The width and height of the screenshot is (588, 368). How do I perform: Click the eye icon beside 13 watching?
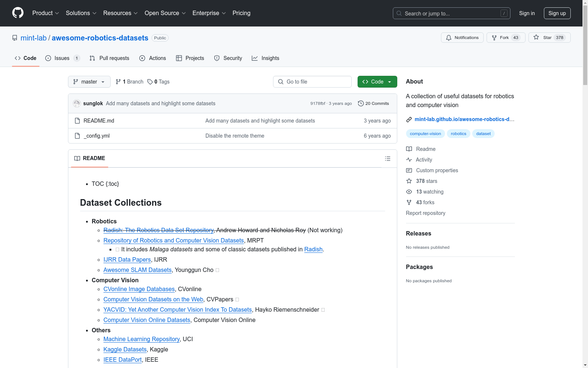pyautogui.click(x=409, y=192)
